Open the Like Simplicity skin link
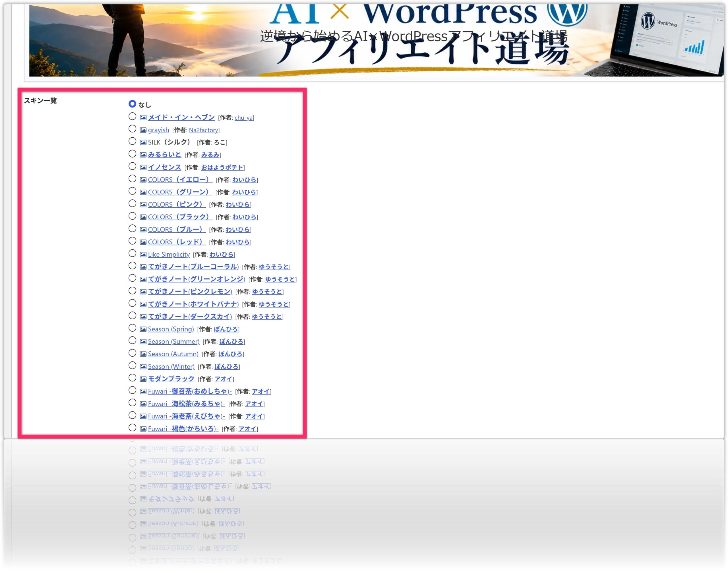Screen dimensions: 728x573 pos(169,255)
